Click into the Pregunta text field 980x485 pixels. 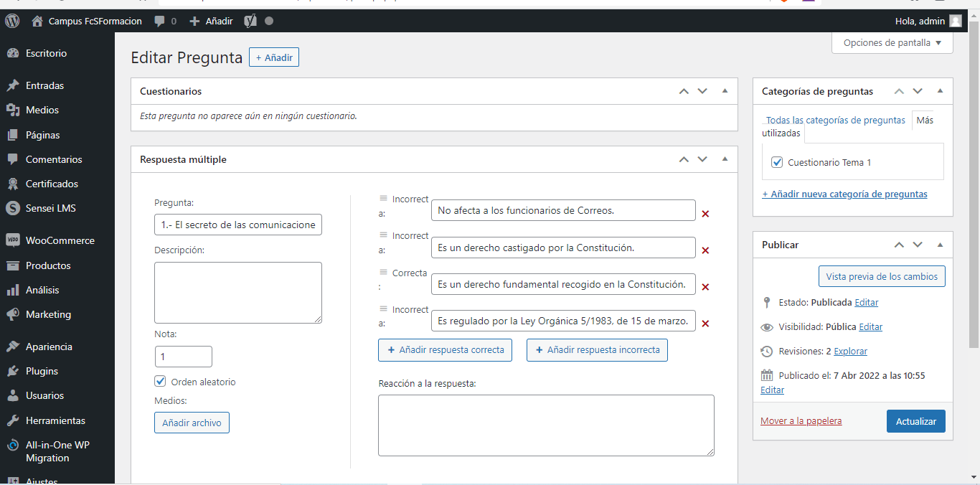point(238,225)
